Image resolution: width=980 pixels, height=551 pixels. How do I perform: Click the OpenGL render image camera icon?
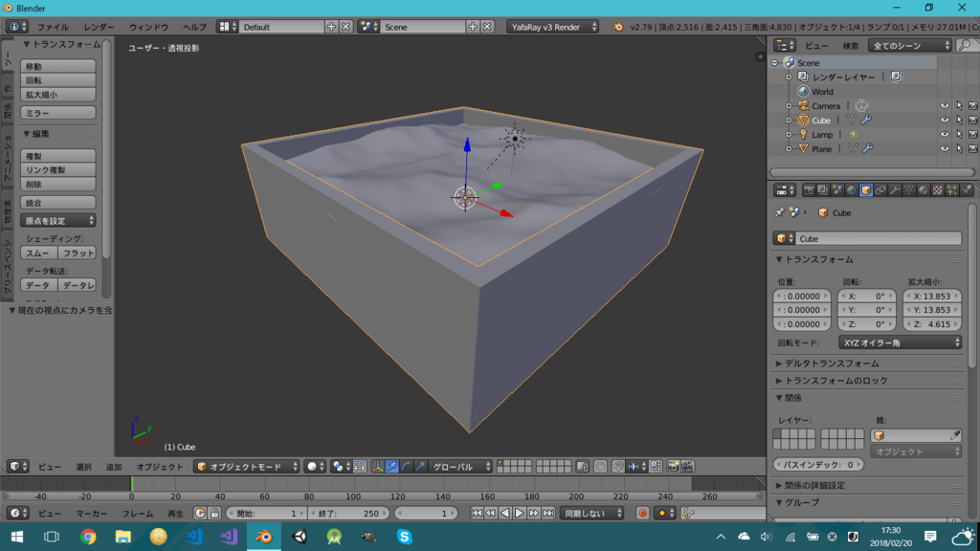click(673, 466)
